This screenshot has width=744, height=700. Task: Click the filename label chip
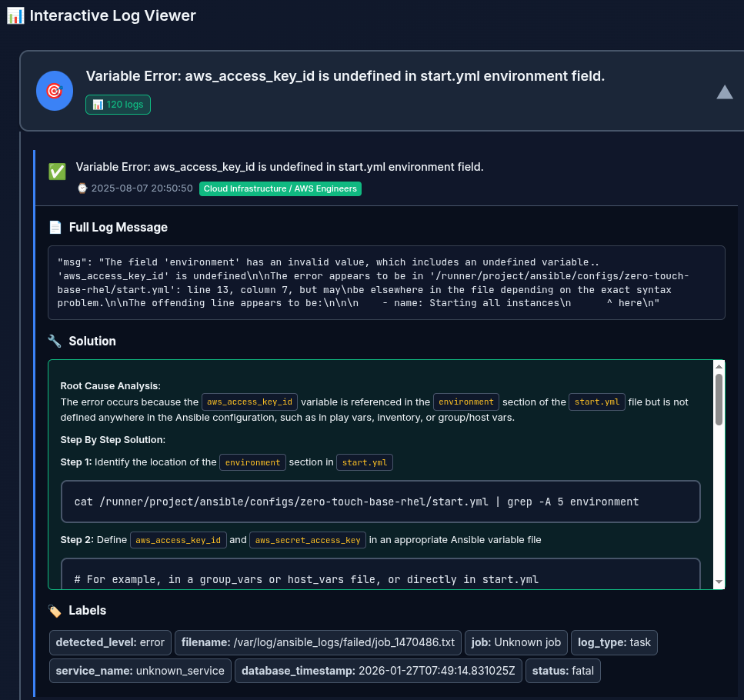[318, 642]
